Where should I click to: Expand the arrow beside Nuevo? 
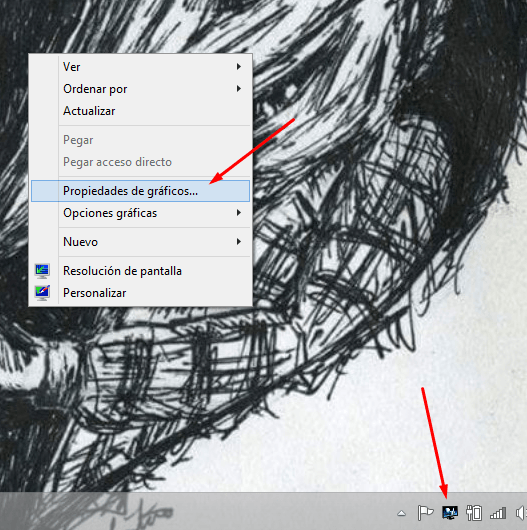tap(239, 242)
